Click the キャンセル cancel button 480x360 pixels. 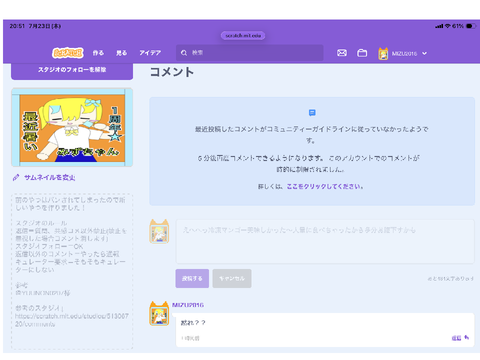232,278
